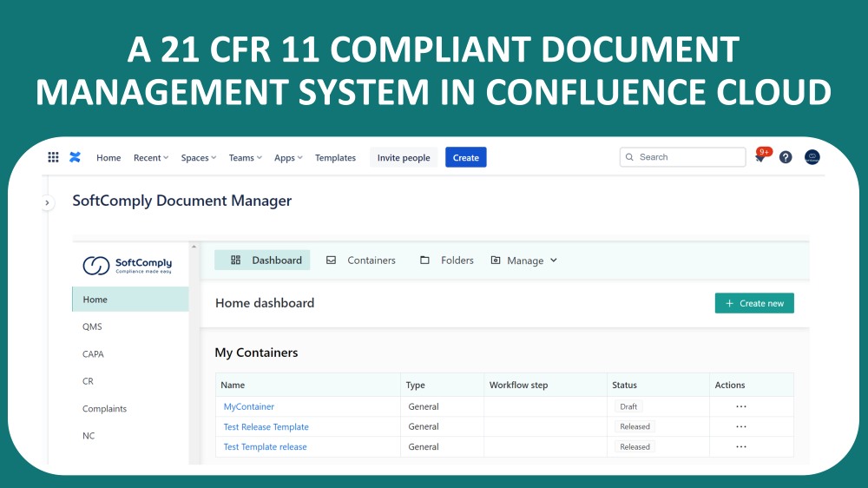The image size is (868, 488).
Task: Switch to the Dashboard tab
Action: 262,260
